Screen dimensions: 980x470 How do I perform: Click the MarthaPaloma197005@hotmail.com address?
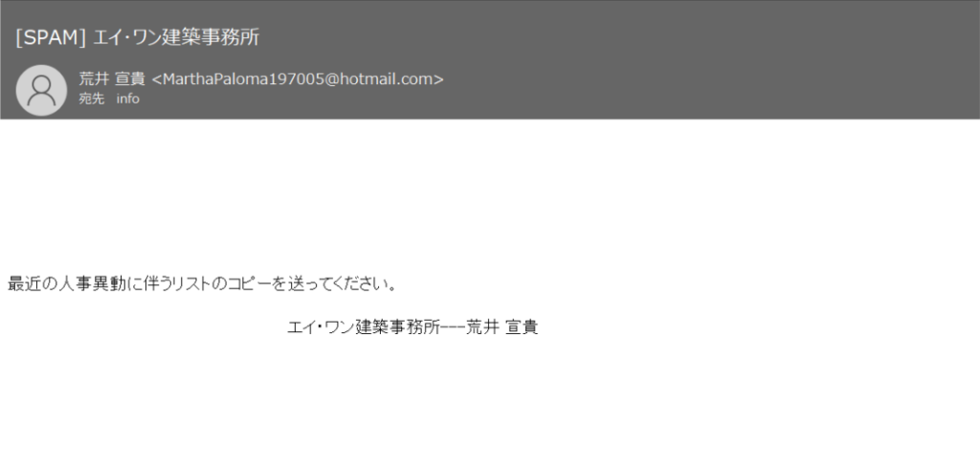pyautogui.click(x=298, y=79)
